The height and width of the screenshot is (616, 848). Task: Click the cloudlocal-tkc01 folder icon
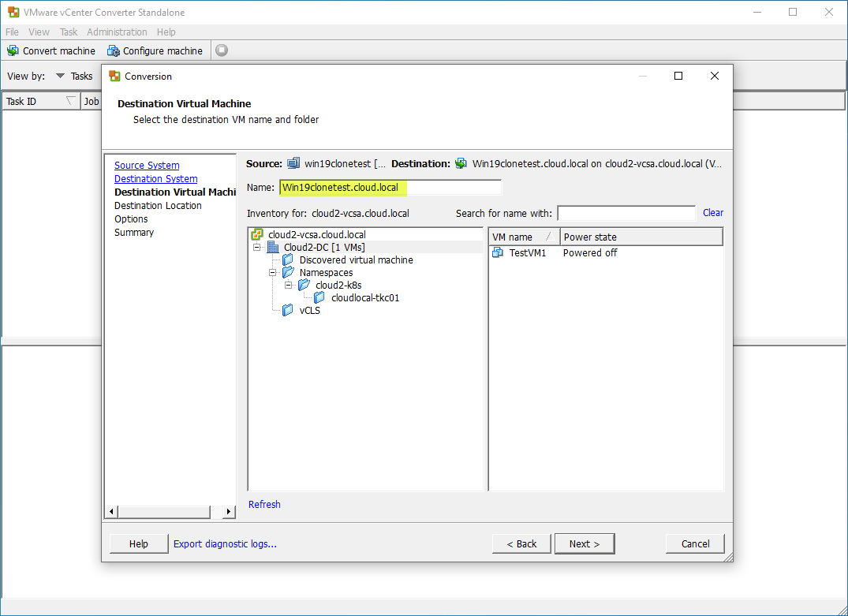point(319,297)
